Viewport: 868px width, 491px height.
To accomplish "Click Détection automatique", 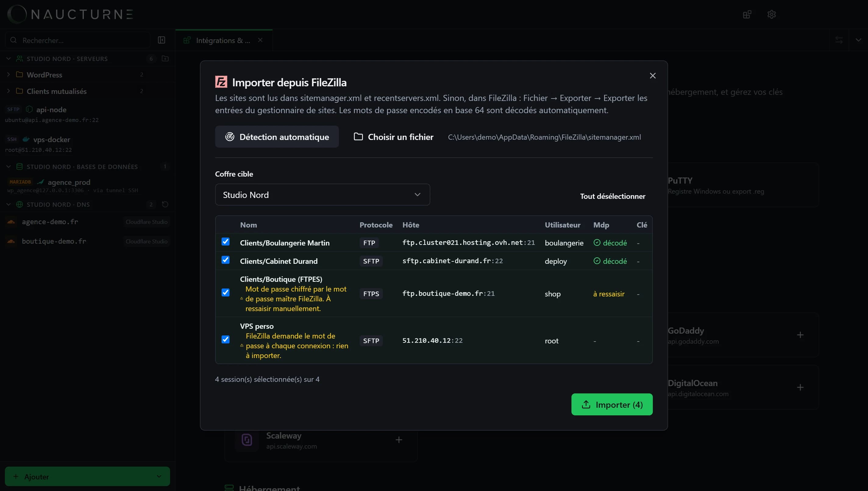I will [x=277, y=137].
